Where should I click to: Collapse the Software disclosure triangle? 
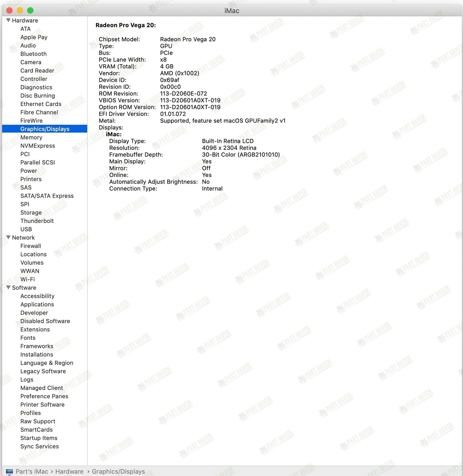point(8,287)
